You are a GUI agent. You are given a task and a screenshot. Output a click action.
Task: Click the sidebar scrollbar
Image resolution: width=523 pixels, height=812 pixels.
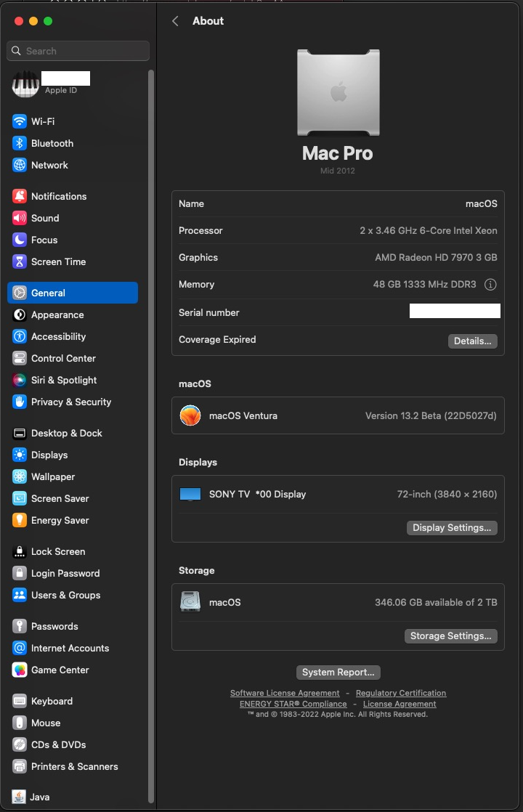click(x=150, y=435)
